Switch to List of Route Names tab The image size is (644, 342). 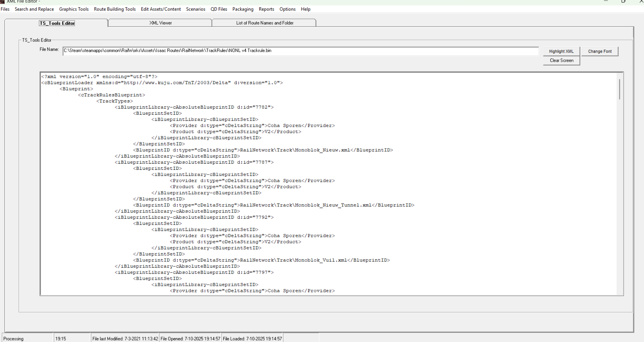pos(265,23)
